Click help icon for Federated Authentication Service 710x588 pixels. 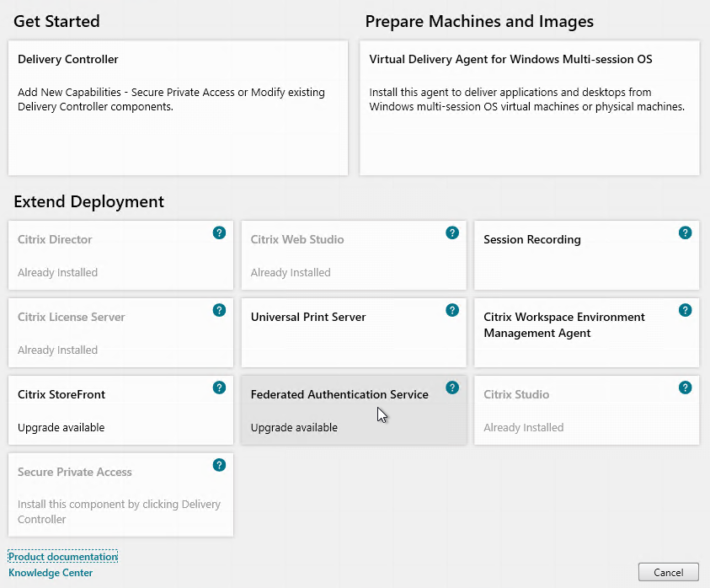pos(452,388)
